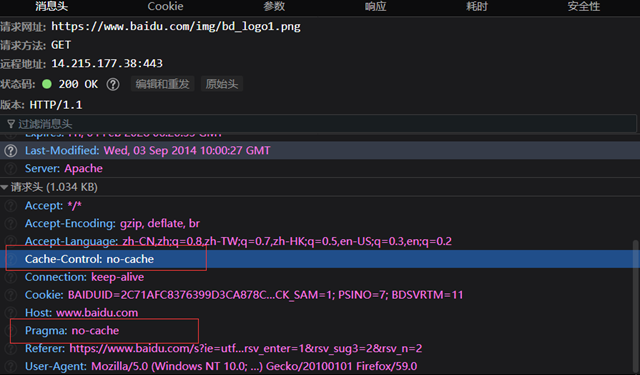This screenshot has height=375, width=640.
Task: Open the 安全性 tab
Action: [584, 7]
